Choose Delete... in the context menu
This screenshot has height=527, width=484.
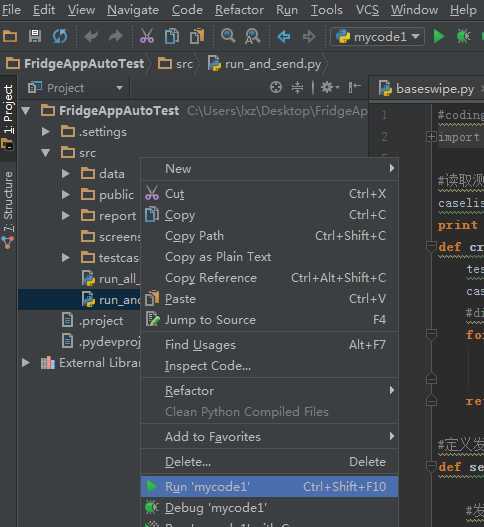(270, 462)
